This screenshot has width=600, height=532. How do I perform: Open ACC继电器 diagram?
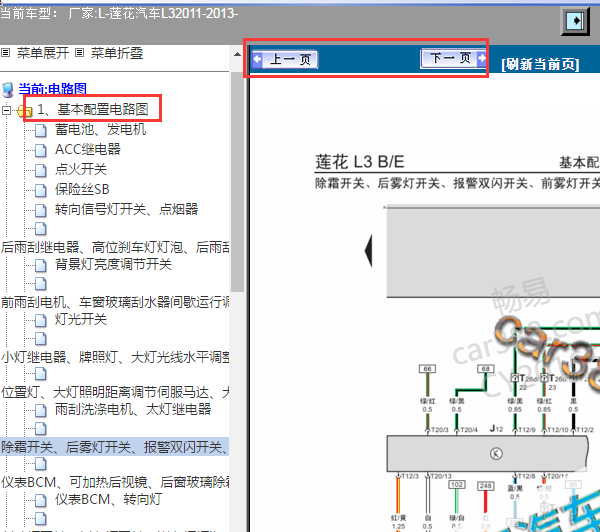coord(88,149)
